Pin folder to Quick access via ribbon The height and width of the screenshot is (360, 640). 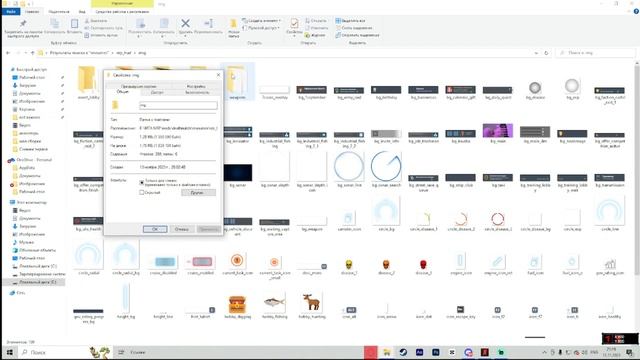[x=23, y=27]
